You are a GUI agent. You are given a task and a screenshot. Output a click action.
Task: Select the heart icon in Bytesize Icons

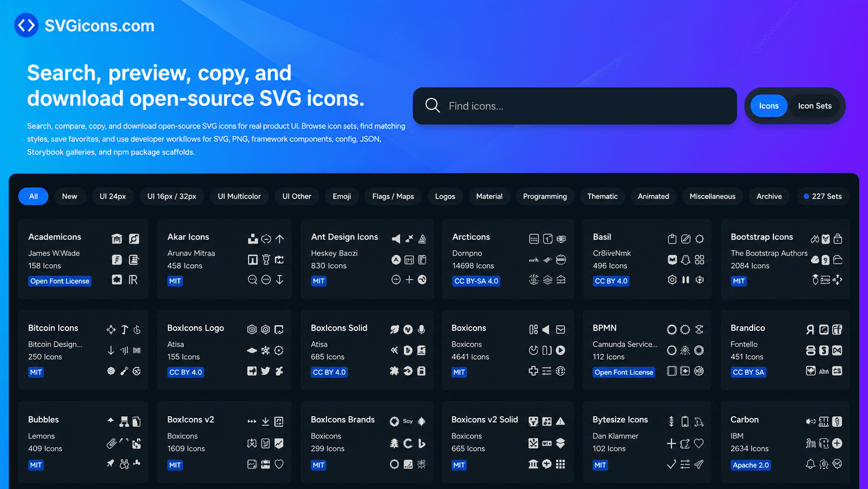tap(699, 443)
